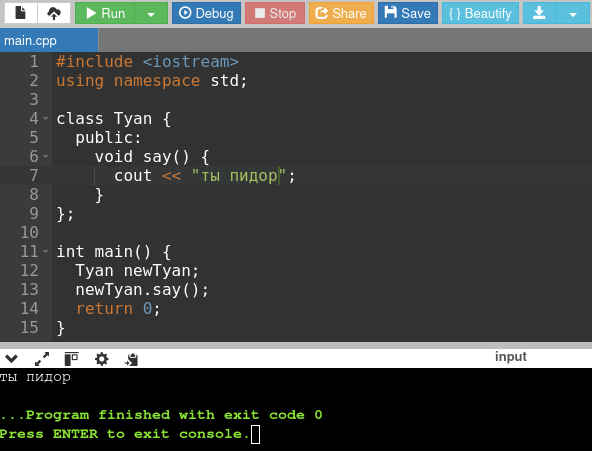Click the copy console output icon
The image size is (592, 451).
131,359
